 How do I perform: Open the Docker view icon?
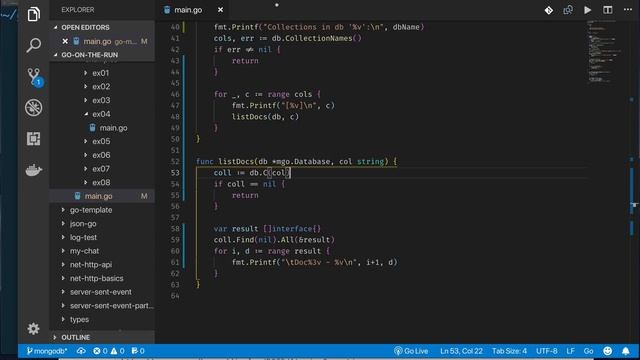click(x=33, y=170)
